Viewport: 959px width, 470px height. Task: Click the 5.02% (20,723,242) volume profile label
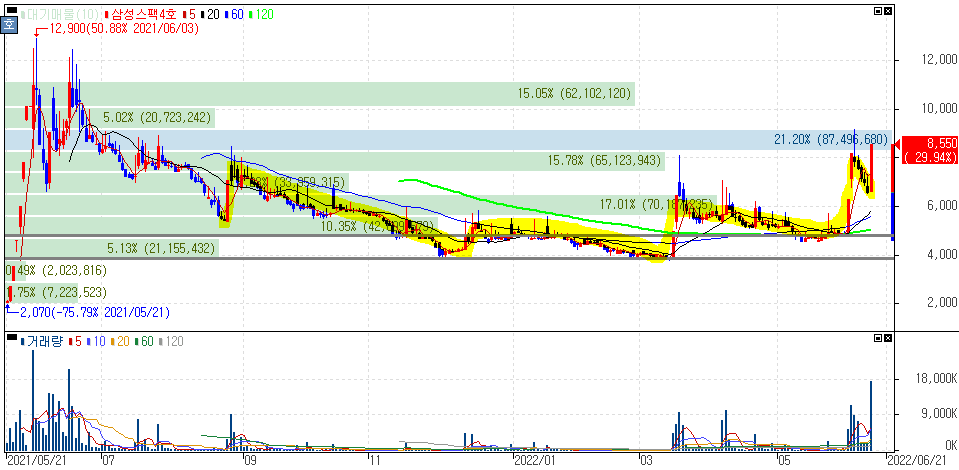click(x=159, y=117)
